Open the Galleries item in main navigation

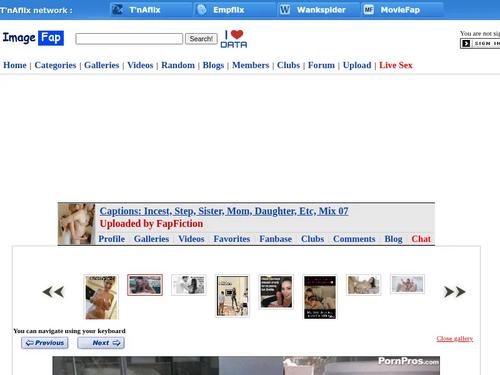click(x=102, y=65)
